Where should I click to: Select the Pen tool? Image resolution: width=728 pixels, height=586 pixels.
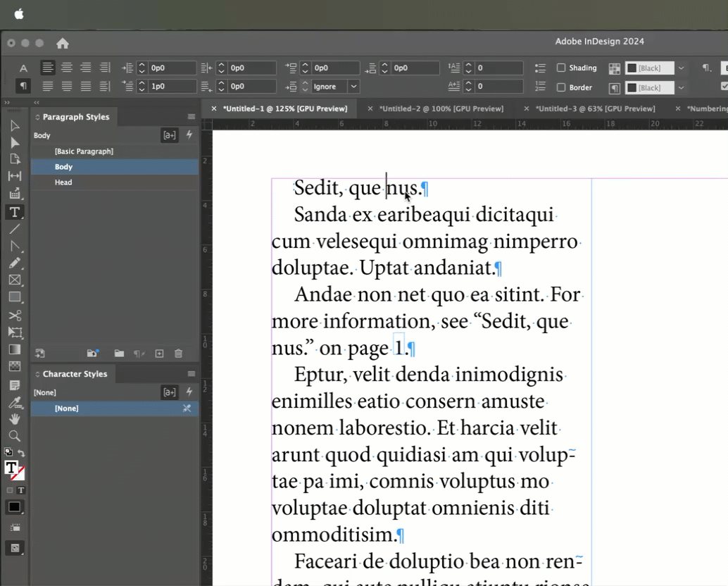(14, 246)
